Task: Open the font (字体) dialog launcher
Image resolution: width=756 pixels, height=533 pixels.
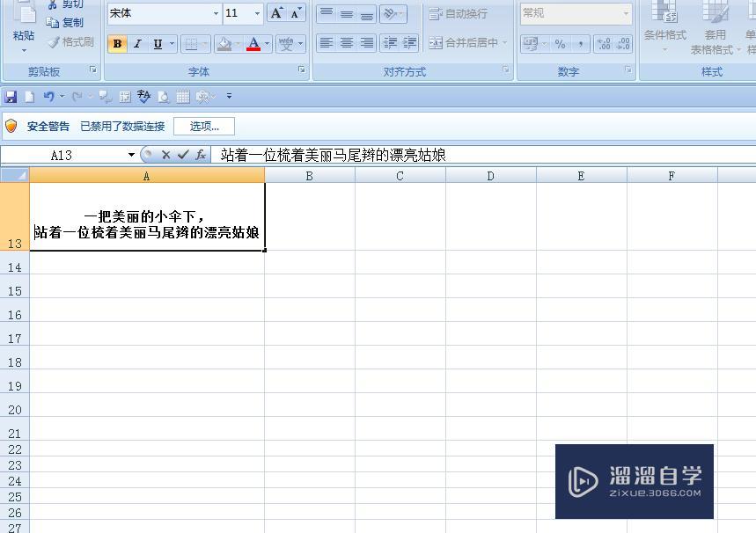Action: (302, 69)
